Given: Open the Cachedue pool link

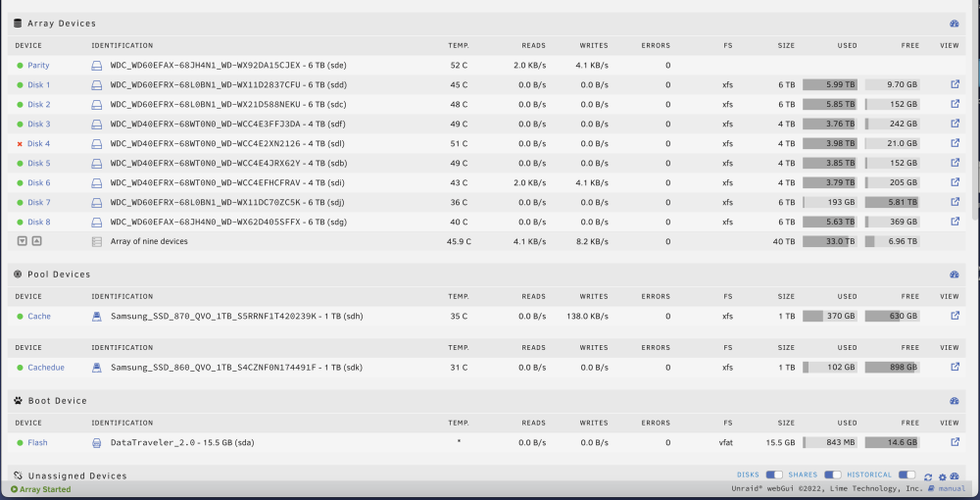Looking at the screenshot, I should [x=46, y=368].
